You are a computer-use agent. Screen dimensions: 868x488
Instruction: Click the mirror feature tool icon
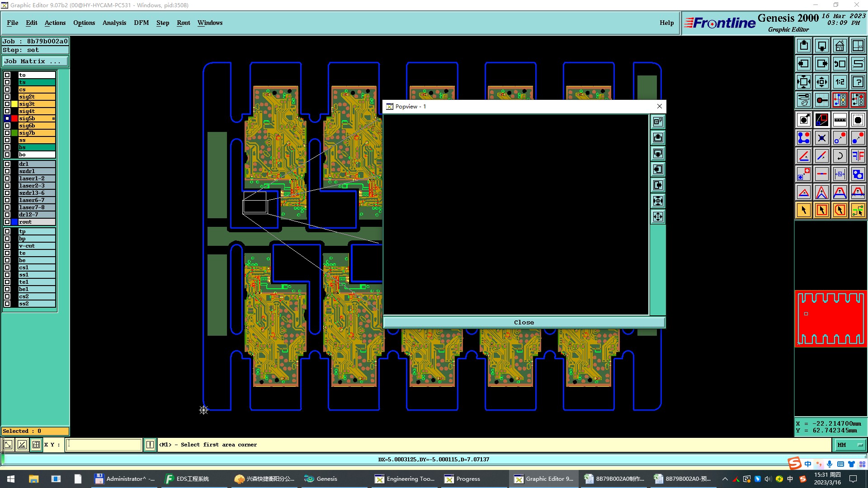coord(858,156)
